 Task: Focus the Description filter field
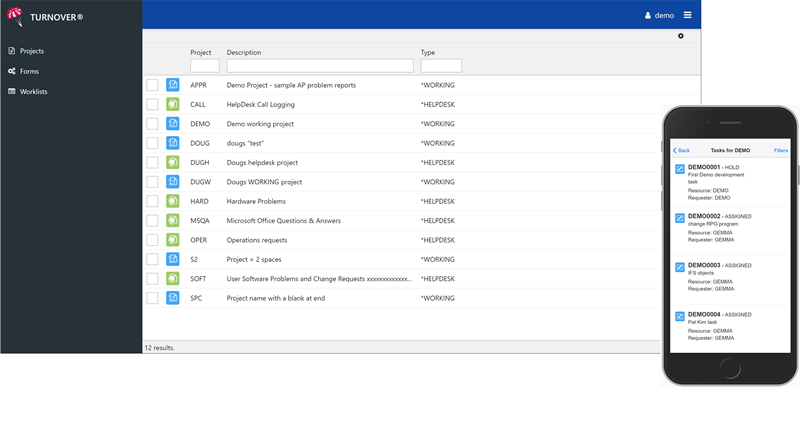click(320, 65)
